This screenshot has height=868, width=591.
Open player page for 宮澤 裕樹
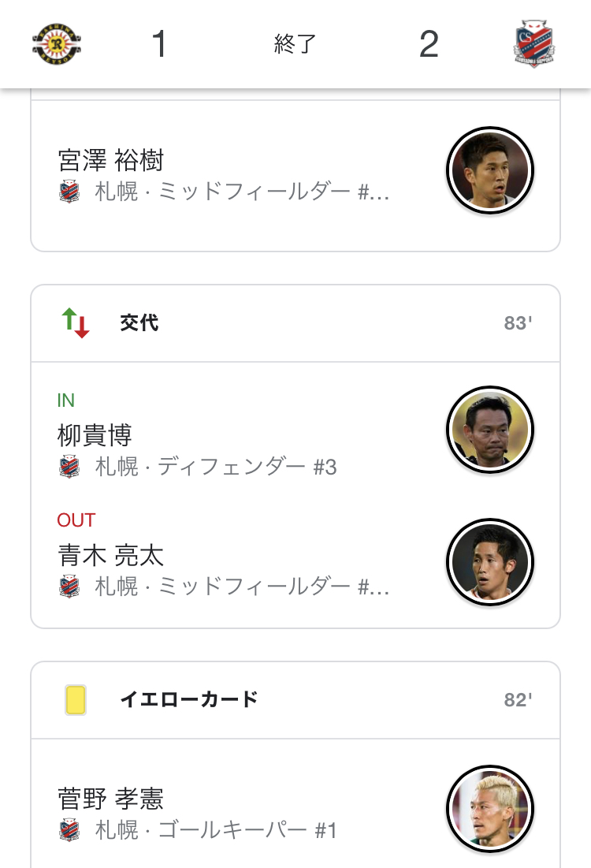pyautogui.click(x=111, y=161)
